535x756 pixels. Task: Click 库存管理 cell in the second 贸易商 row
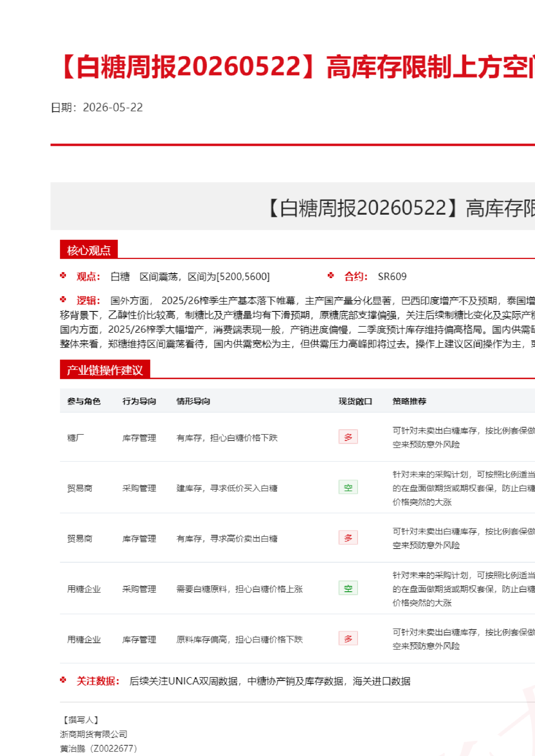pyautogui.click(x=139, y=539)
